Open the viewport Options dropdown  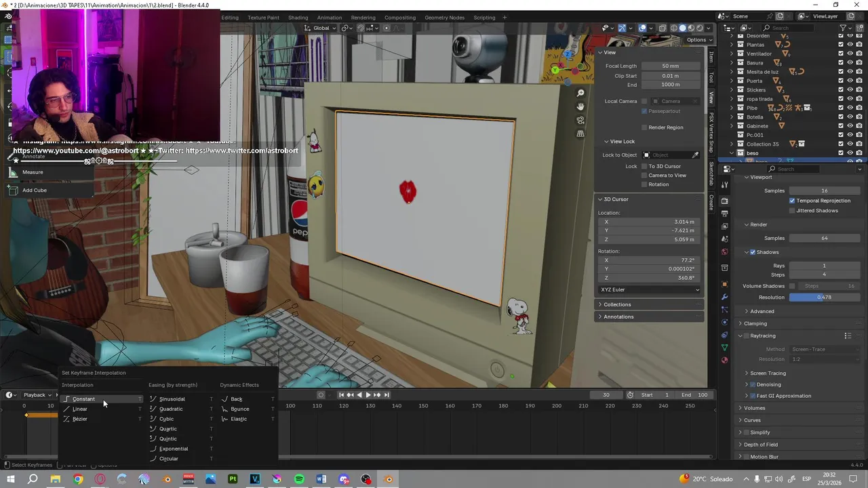pyautogui.click(x=698, y=40)
